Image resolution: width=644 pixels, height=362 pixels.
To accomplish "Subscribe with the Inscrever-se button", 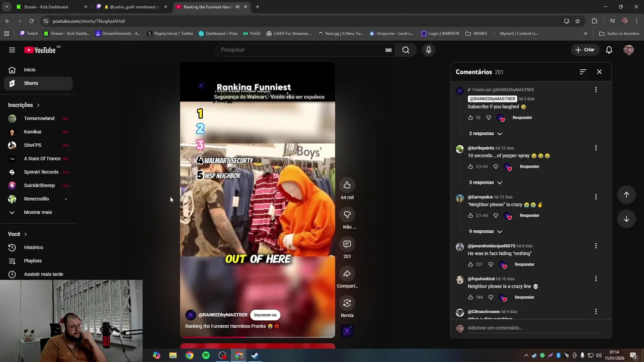I will [265, 315].
